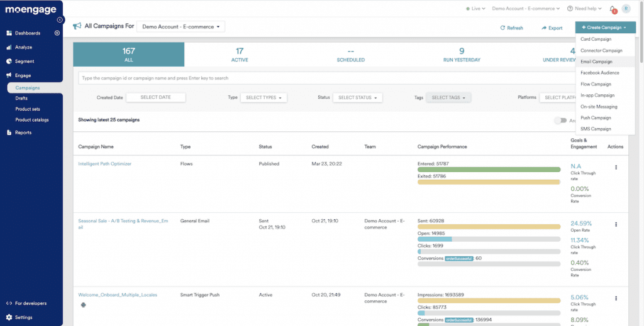644x326 pixels.
Task: Go to Product catalogs in the sidebar
Action: pyautogui.click(x=32, y=120)
